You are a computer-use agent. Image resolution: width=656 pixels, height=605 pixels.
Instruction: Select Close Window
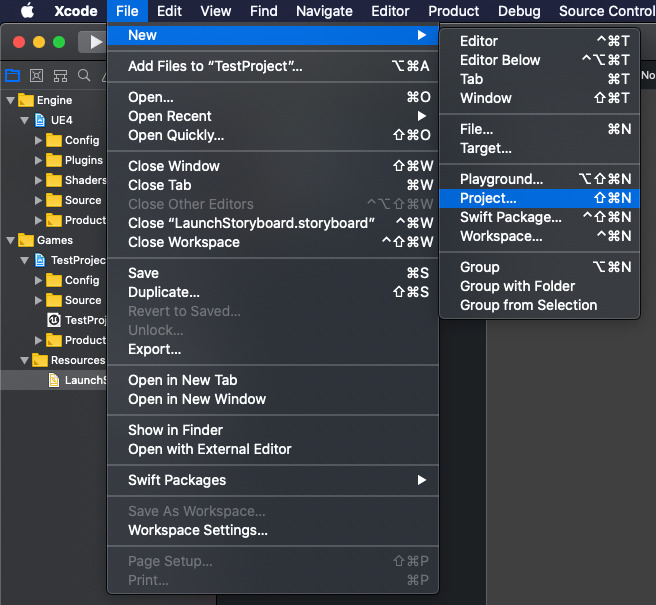273,166
